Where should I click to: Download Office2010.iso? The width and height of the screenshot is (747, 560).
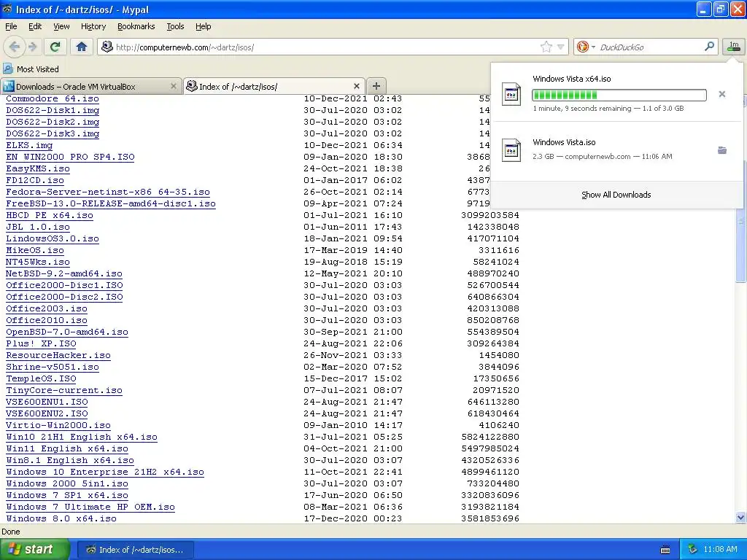coord(47,321)
